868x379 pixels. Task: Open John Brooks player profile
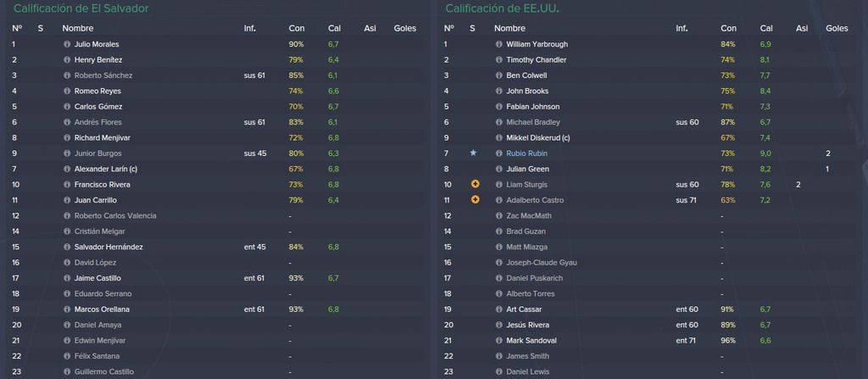point(527,91)
